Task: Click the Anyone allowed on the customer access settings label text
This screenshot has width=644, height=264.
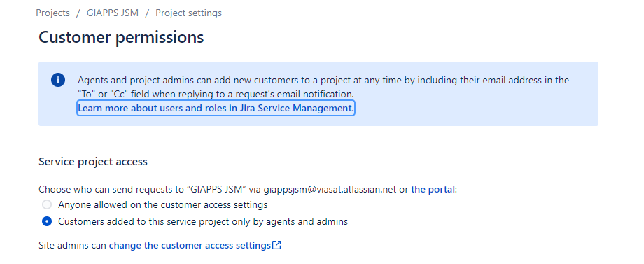Action: [163, 204]
